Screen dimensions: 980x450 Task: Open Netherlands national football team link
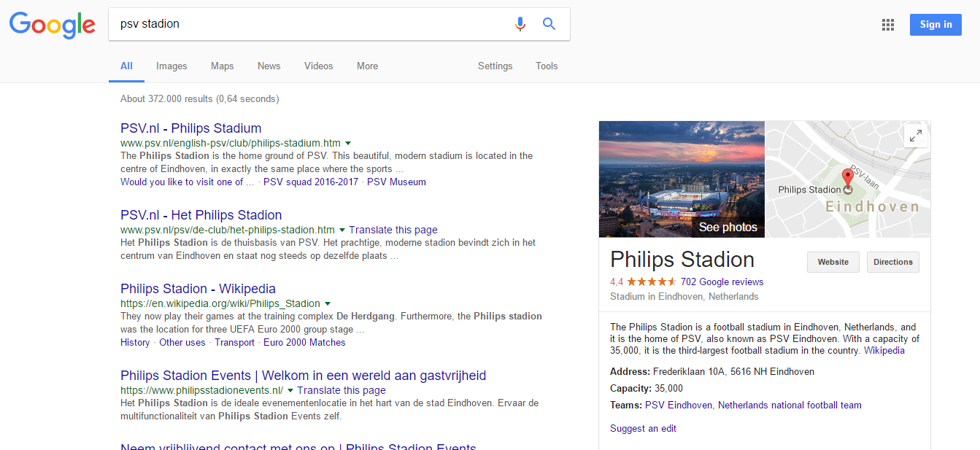[790, 406]
